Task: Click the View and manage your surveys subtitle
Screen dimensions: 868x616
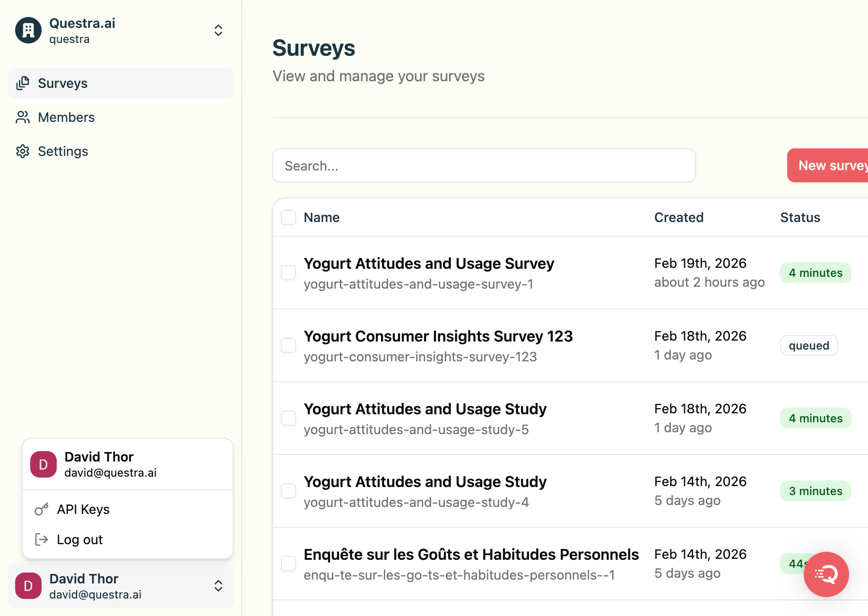Action: coord(378,76)
